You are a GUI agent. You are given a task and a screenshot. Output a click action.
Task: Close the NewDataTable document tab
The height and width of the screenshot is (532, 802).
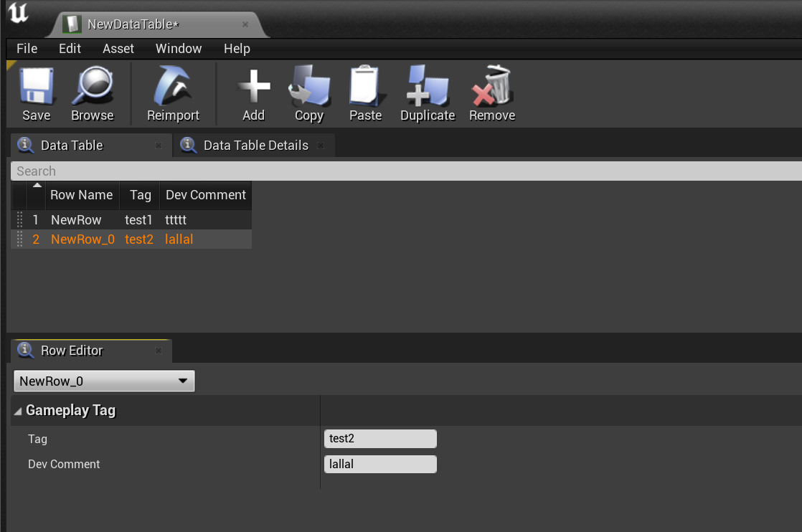tap(245, 24)
